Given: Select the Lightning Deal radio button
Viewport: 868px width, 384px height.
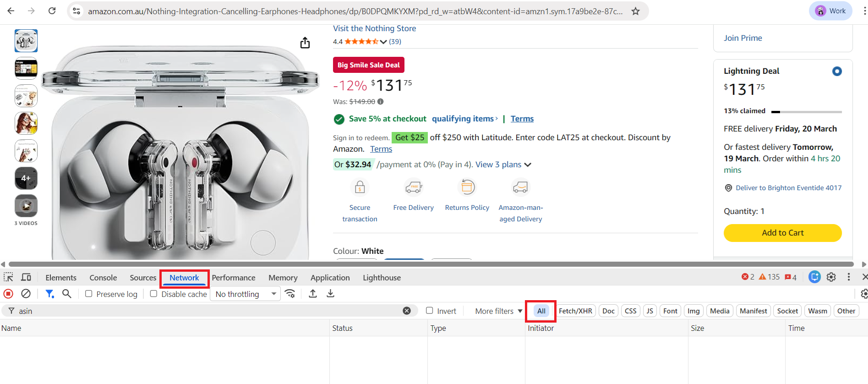Looking at the screenshot, I should pyautogui.click(x=837, y=71).
